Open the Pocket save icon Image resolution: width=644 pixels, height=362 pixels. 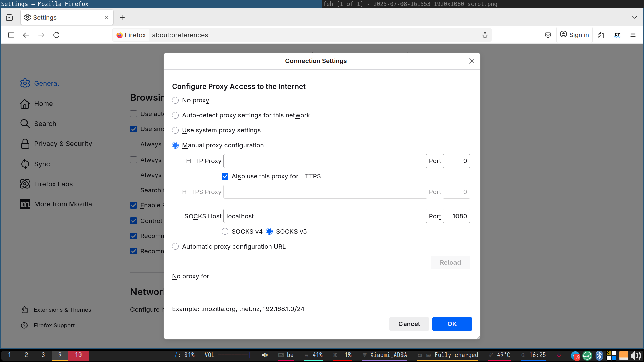pos(548,35)
